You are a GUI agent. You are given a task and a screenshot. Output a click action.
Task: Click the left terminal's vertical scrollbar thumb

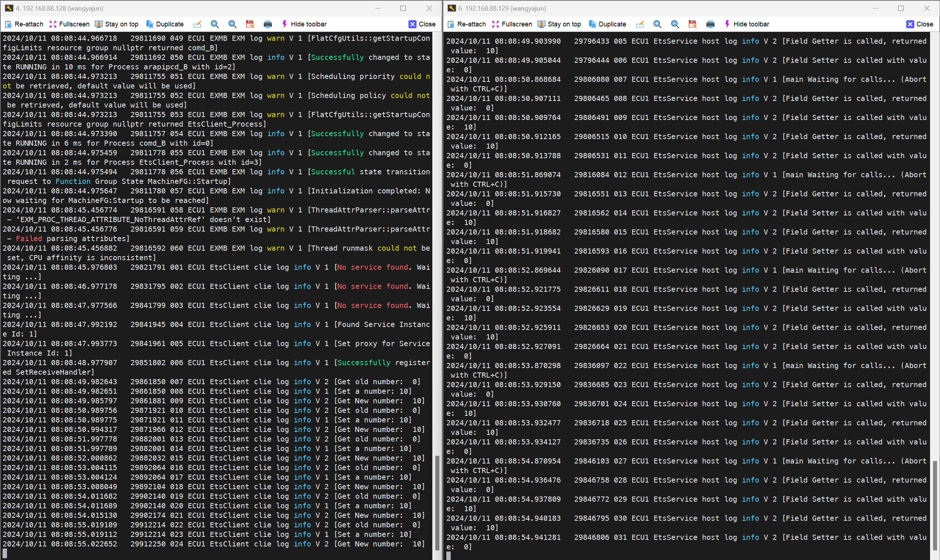click(x=437, y=503)
